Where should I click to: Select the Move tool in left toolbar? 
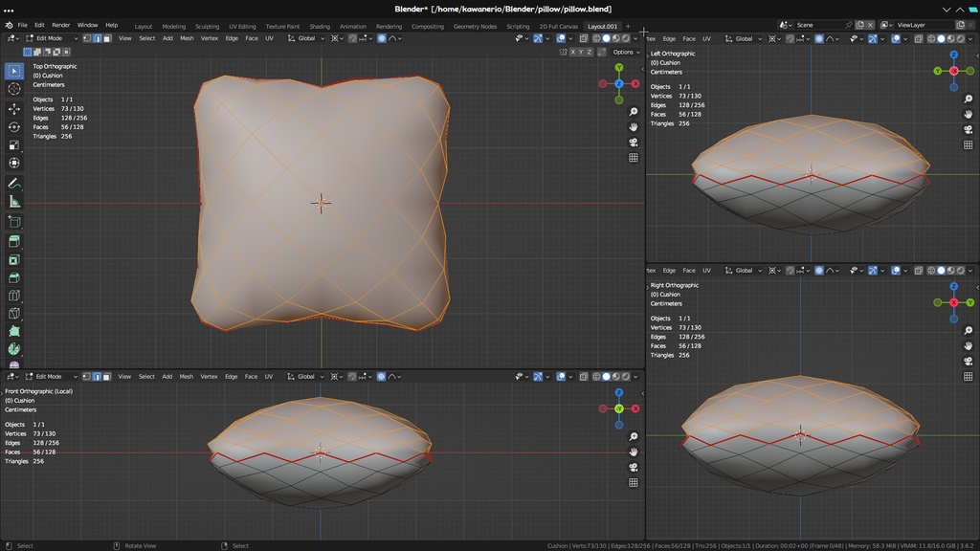coord(14,108)
